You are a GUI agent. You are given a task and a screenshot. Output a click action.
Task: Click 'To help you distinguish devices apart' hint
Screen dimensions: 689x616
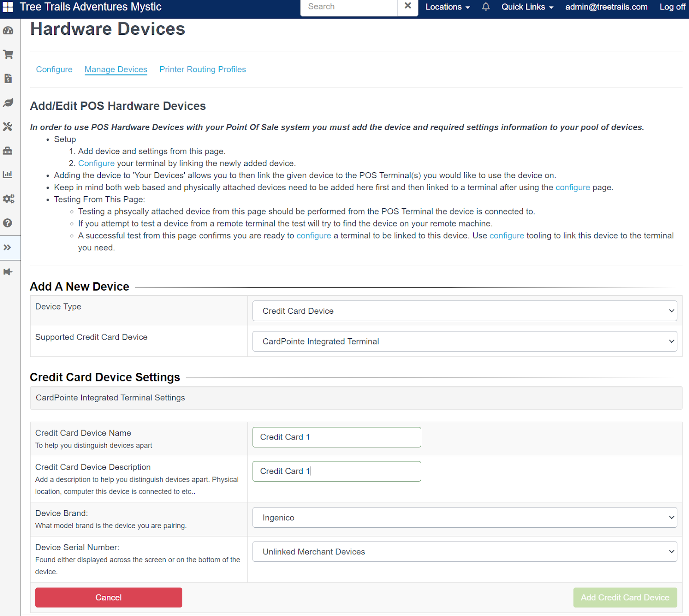click(94, 446)
